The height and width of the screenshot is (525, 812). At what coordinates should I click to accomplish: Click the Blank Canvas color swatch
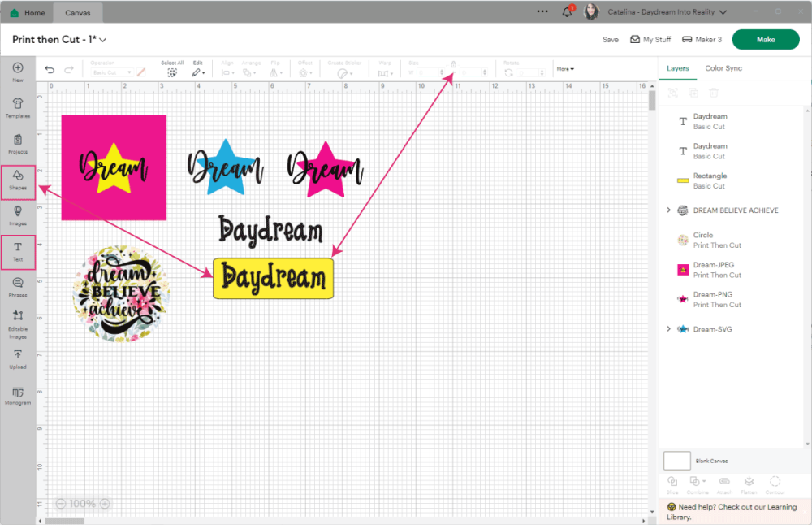[x=677, y=461]
